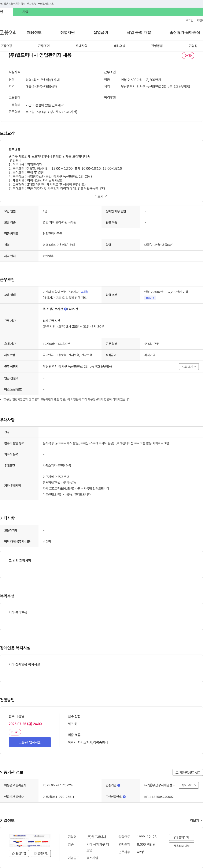Open 지도 보기 for 부산강서새일센터
This screenshot has height=868, width=203.
pyautogui.click(x=188, y=785)
